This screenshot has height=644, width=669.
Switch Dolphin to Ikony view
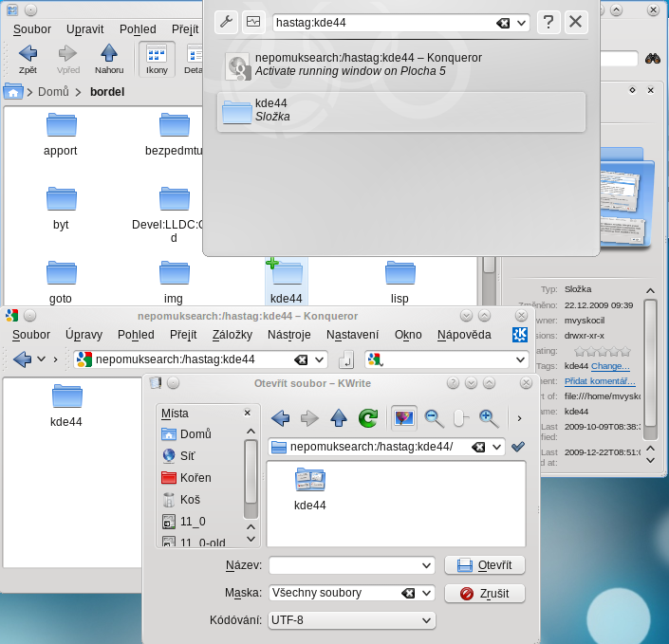click(x=157, y=60)
